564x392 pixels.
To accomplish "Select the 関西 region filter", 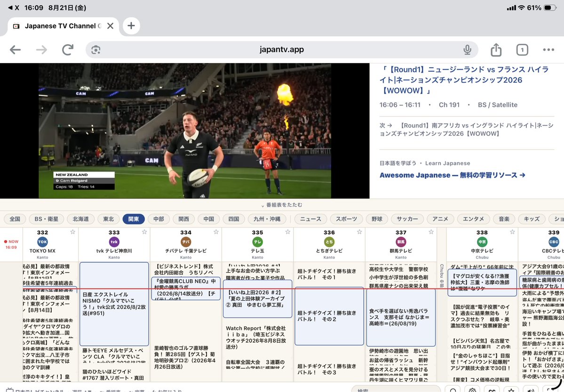I will tap(184, 219).
